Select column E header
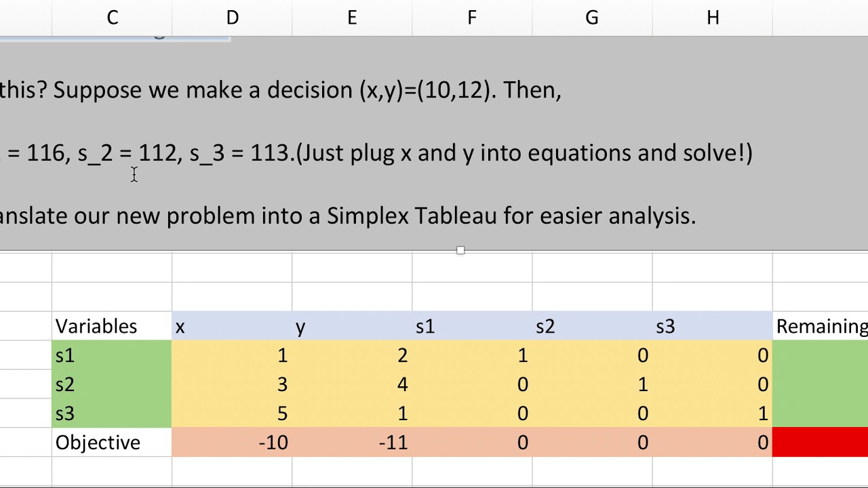This screenshot has width=868, height=488. (x=352, y=18)
